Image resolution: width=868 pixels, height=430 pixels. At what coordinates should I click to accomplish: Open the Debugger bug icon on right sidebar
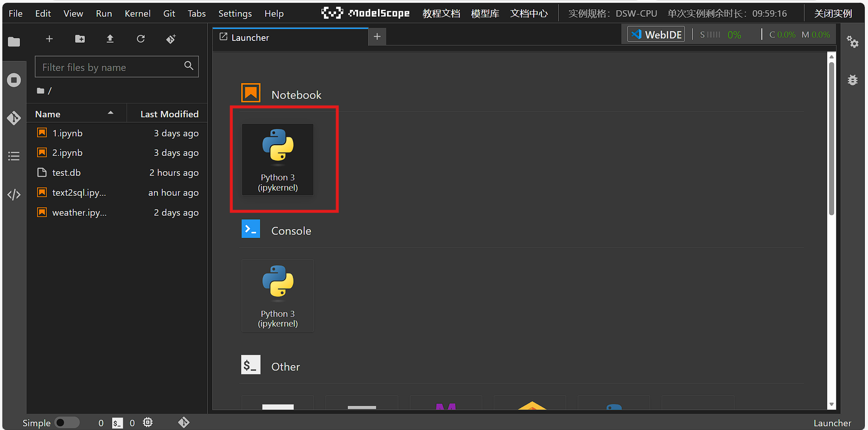coord(852,80)
